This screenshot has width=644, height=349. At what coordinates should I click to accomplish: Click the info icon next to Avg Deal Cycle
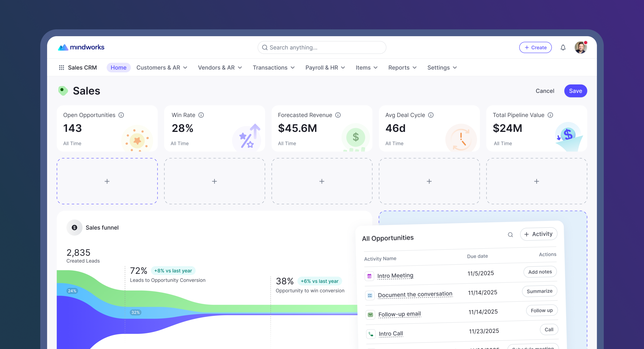[x=431, y=115]
